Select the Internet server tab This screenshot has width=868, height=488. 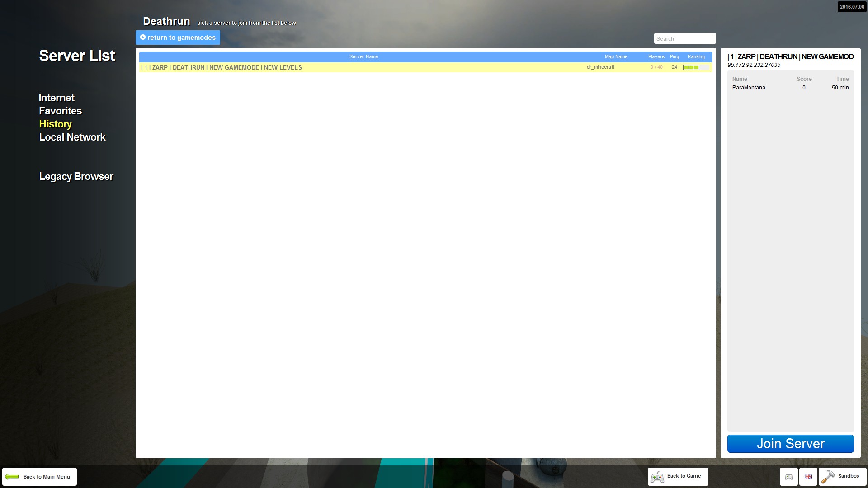57,98
